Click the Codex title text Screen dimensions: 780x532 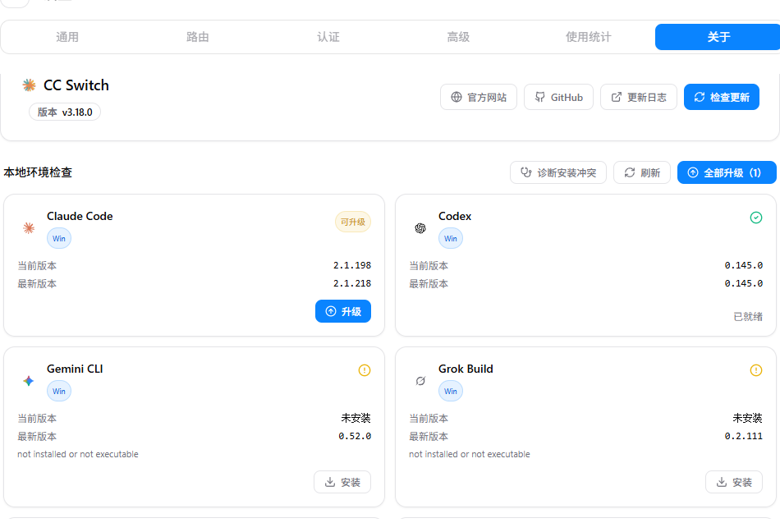point(455,216)
